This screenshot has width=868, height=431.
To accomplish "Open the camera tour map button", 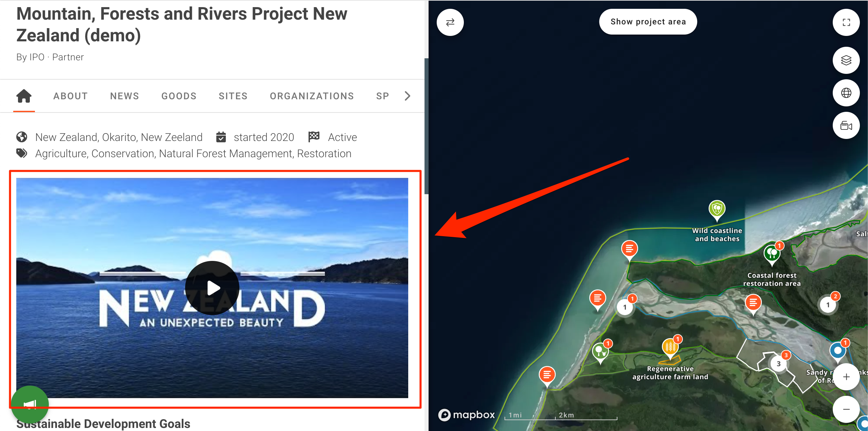I will coord(846,125).
